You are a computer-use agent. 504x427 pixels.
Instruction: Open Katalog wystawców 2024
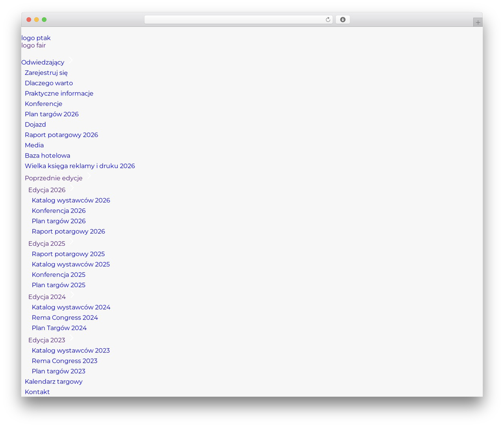click(71, 307)
